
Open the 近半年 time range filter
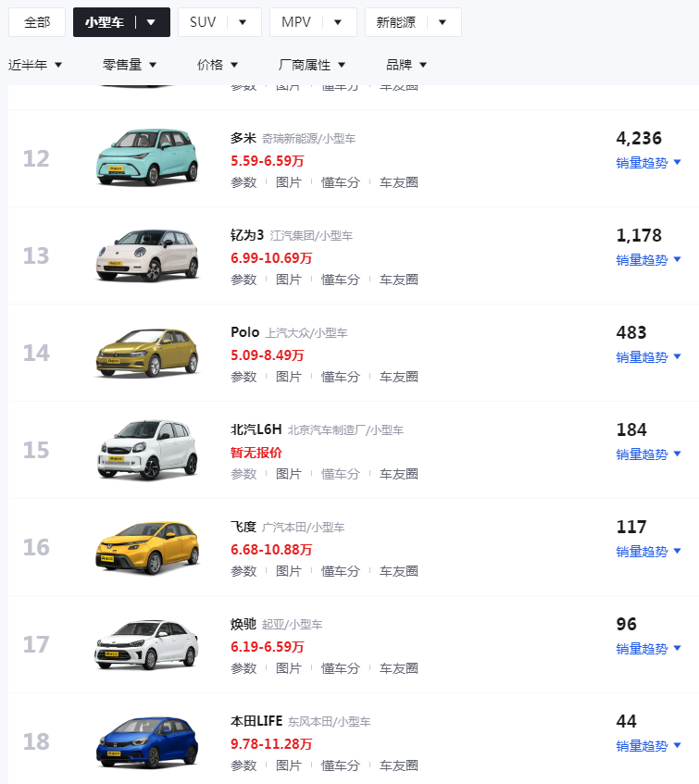click(x=35, y=65)
